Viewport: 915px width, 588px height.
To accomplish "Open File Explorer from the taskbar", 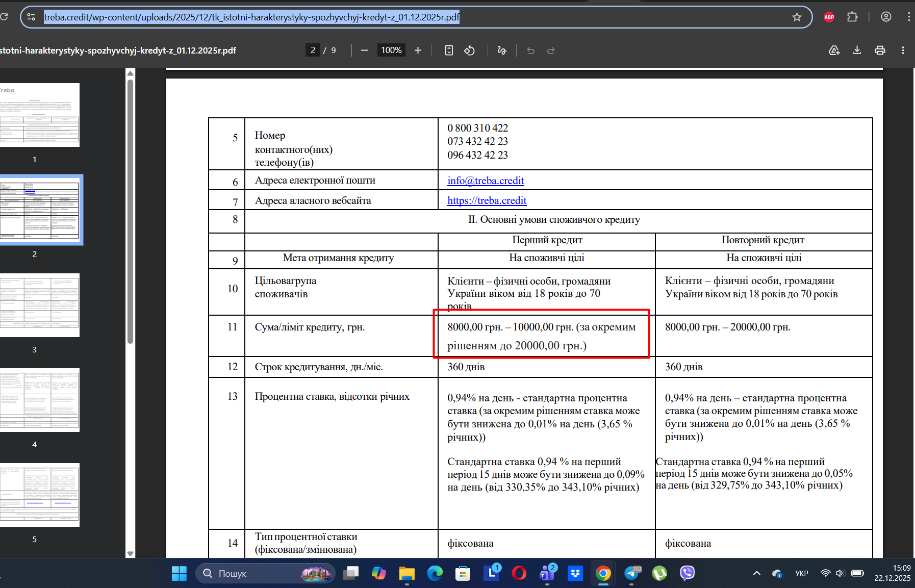I will [406, 573].
